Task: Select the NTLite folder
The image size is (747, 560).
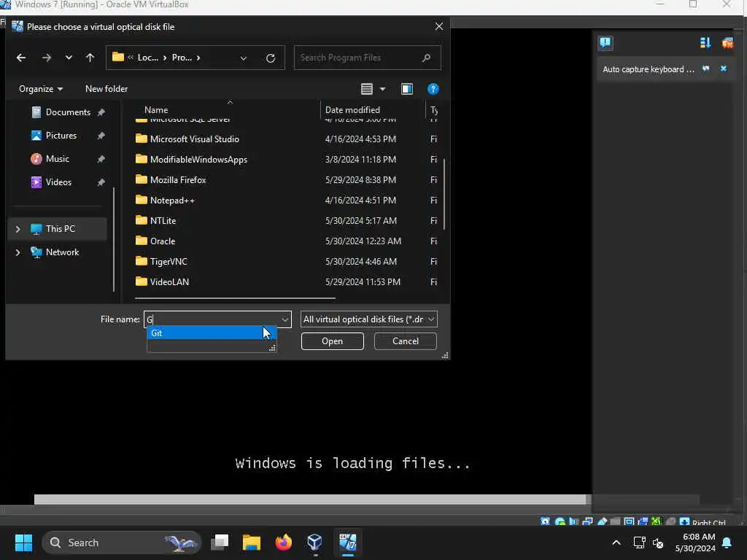Action: coord(163,221)
